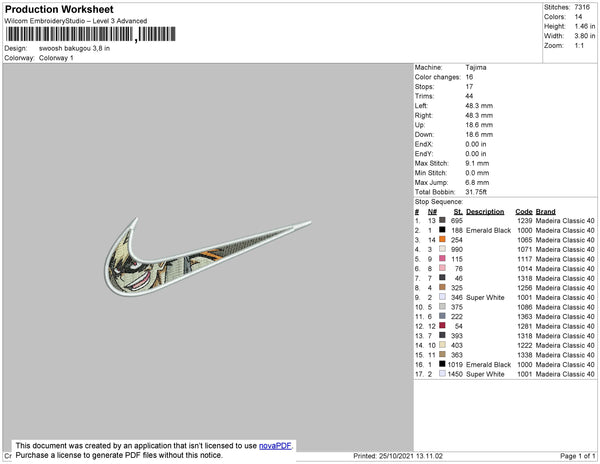
Task: Click the barcode in the worksheet header
Action: pyautogui.click(x=91, y=34)
